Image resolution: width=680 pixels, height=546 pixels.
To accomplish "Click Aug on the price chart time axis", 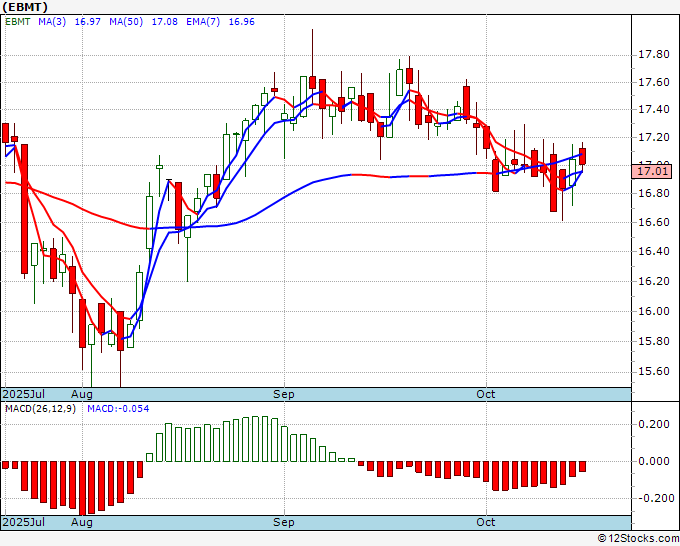I will (x=82, y=394).
